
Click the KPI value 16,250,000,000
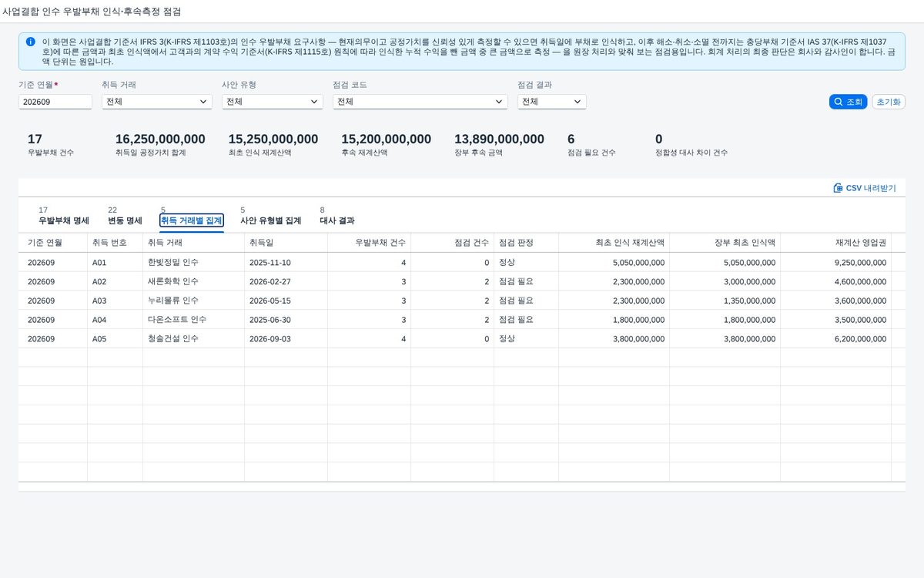pyautogui.click(x=160, y=139)
